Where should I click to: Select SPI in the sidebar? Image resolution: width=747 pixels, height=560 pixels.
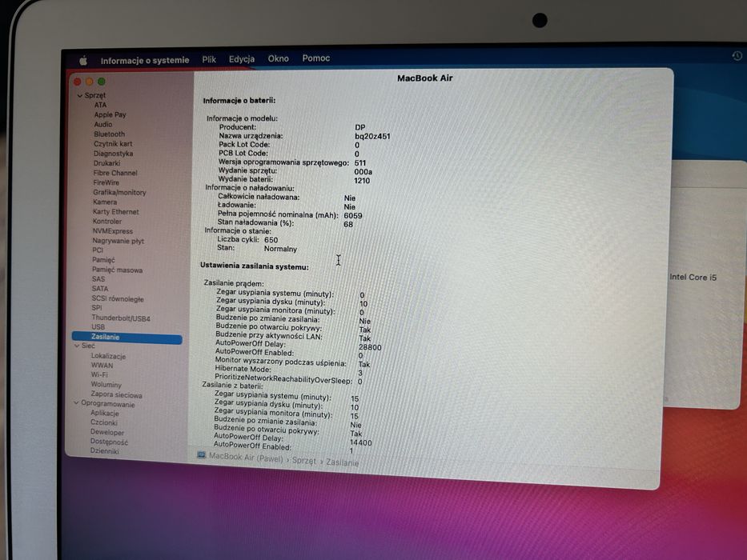(97, 308)
